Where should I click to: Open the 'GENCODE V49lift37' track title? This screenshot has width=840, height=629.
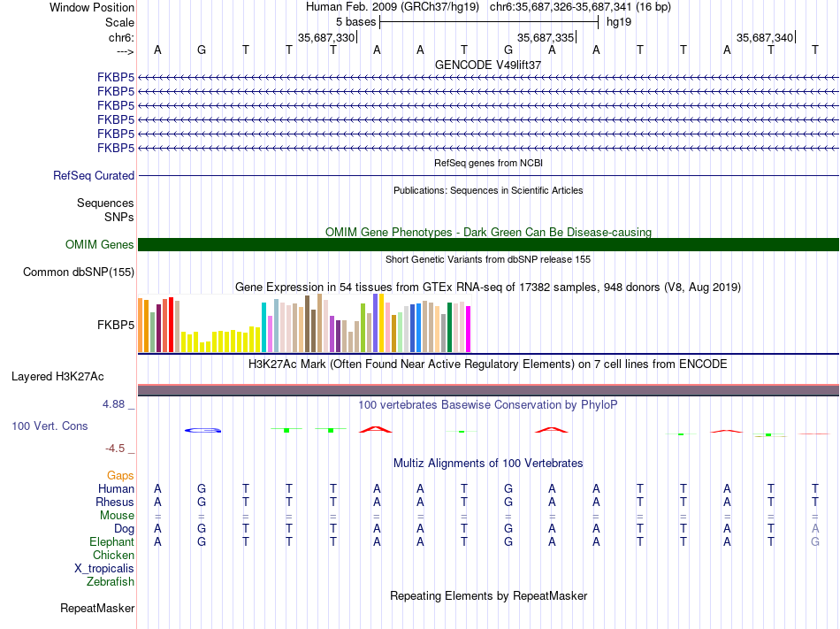point(488,65)
